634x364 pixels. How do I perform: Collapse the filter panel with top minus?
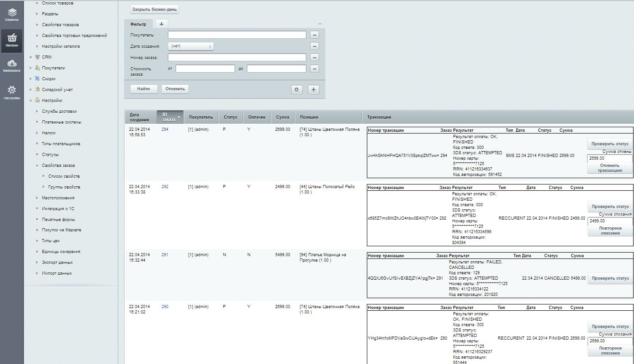click(x=320, y=23)
